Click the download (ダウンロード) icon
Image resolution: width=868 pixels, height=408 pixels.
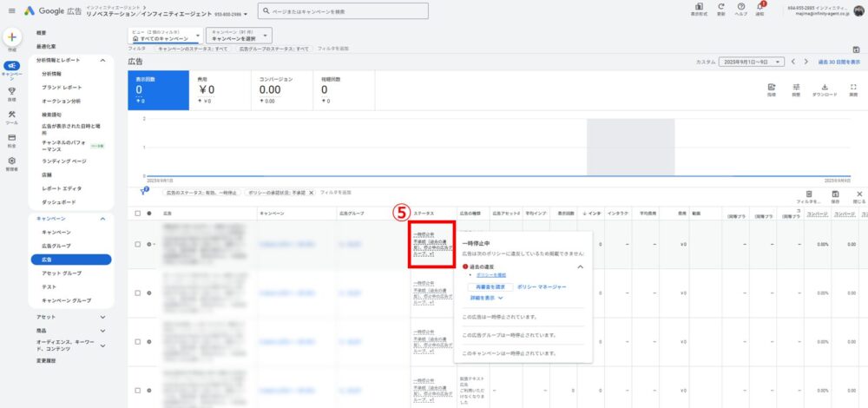coord(825,88)
